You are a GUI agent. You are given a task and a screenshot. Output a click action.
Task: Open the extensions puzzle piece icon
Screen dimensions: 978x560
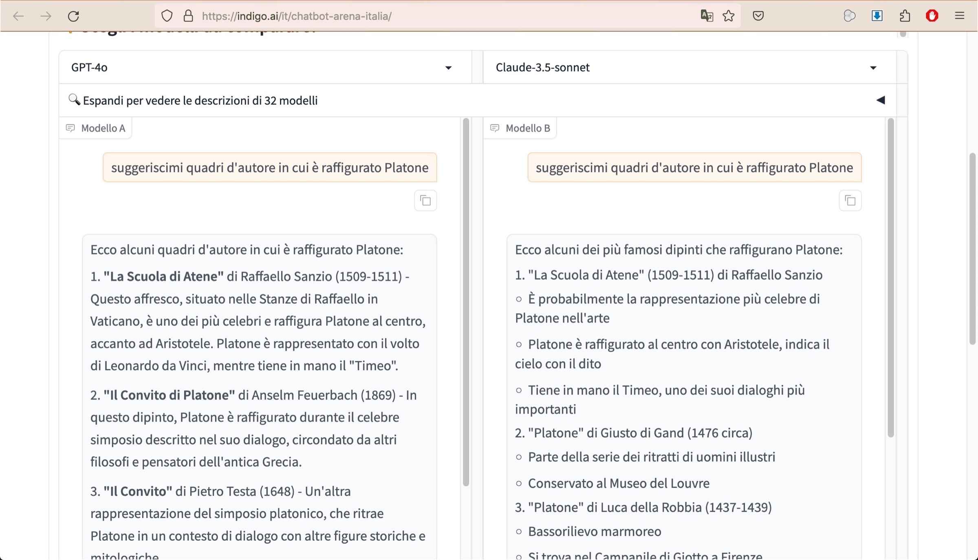(x=905, y=16)
